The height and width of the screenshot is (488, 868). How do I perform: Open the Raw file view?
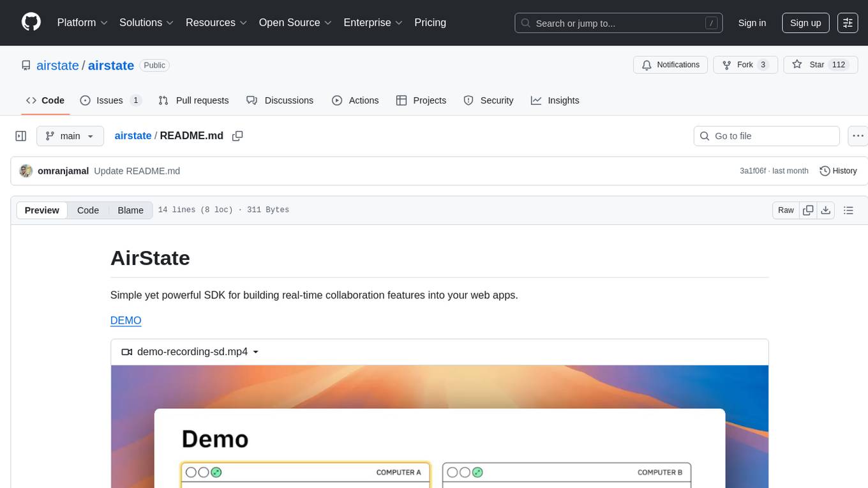786,210
